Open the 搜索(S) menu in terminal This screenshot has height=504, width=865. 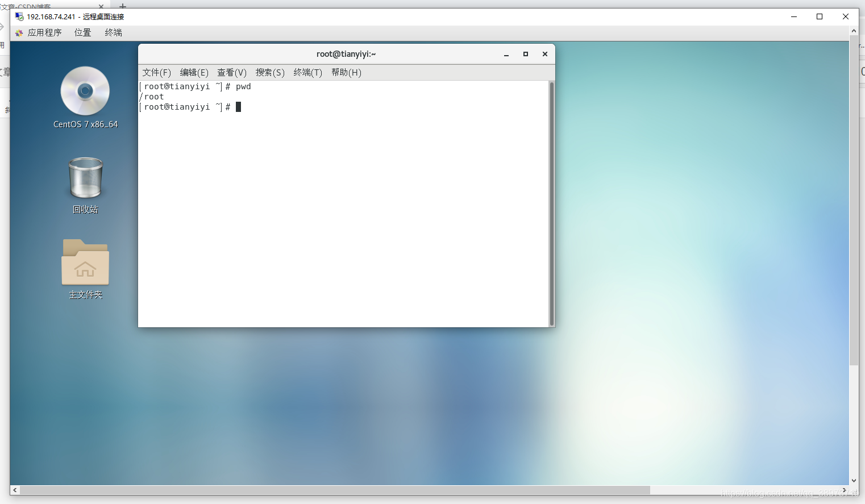270,72
